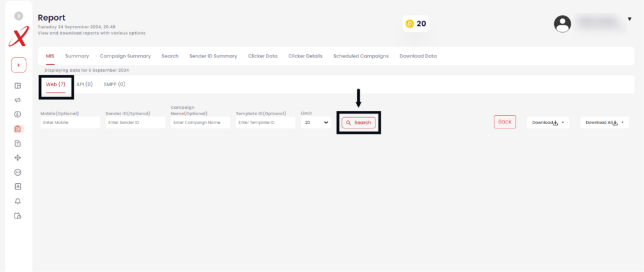Image resolution: width=644 pixels, height=272 pixels.
Task: Expand the sidebar with the arrow icon
Action: [19, 16]
